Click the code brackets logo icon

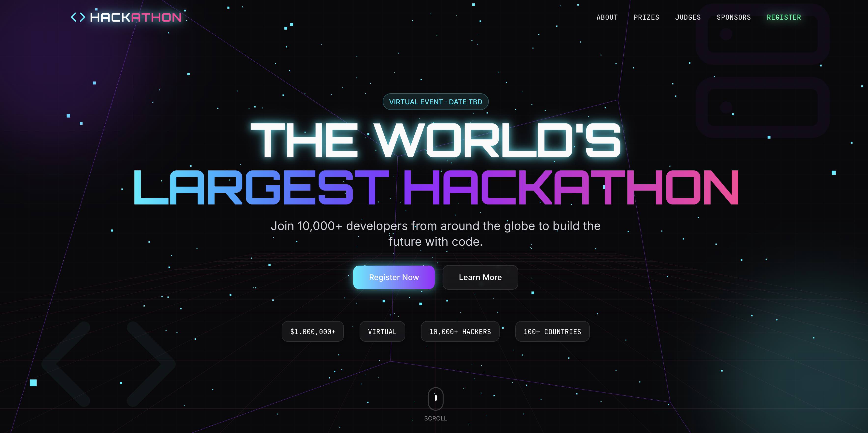(78, 17)
